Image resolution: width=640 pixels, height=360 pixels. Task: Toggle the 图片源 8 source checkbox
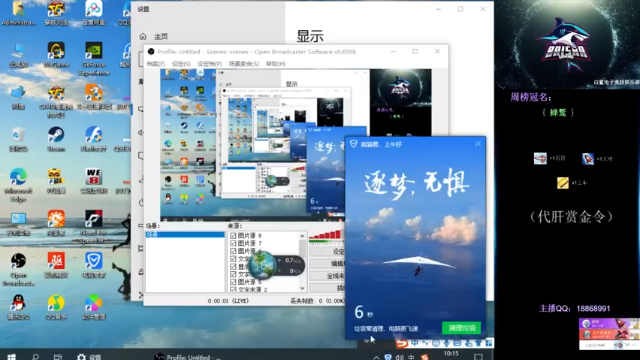coord(233,236)
